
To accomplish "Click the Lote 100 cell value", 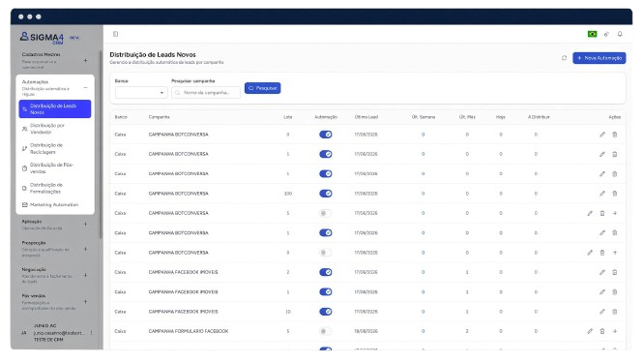I will click(288, 194).
